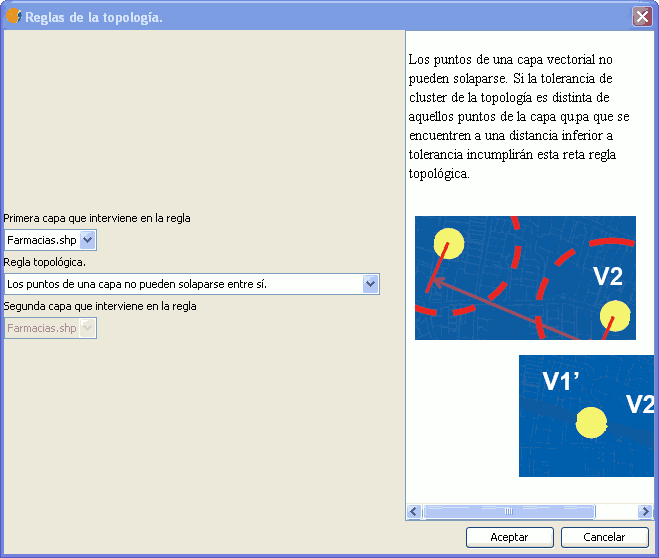Viewport: 659px width, 558px height.
Task: Click the right arrow of horizontal scrollbar
Action: coord(644,511)
